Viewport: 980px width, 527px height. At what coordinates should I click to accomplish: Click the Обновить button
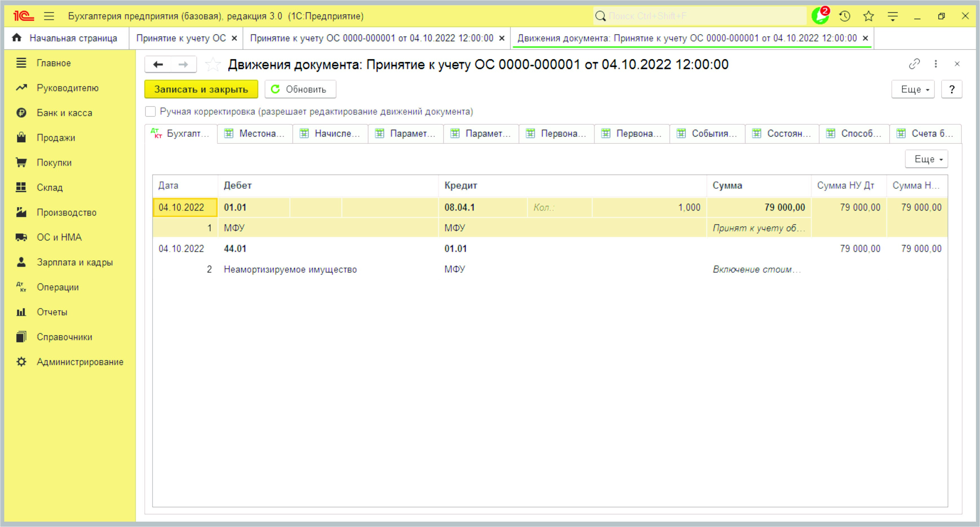(x=300, y=89)
